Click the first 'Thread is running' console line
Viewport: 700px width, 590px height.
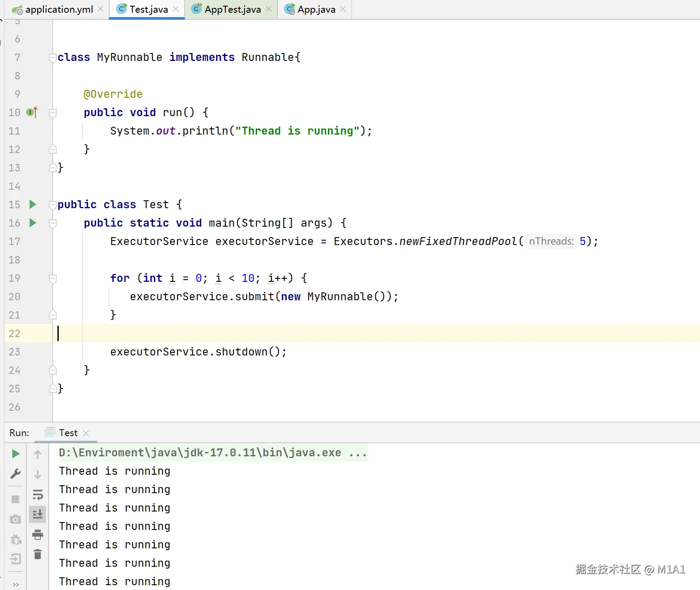[x=114, y=471]
